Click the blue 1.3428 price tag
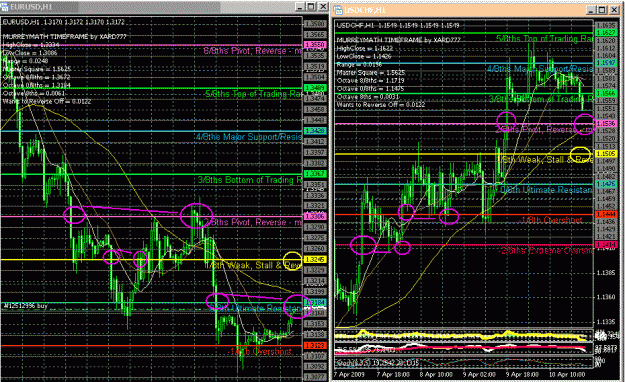Screen dimensions: 625x382 315,131
